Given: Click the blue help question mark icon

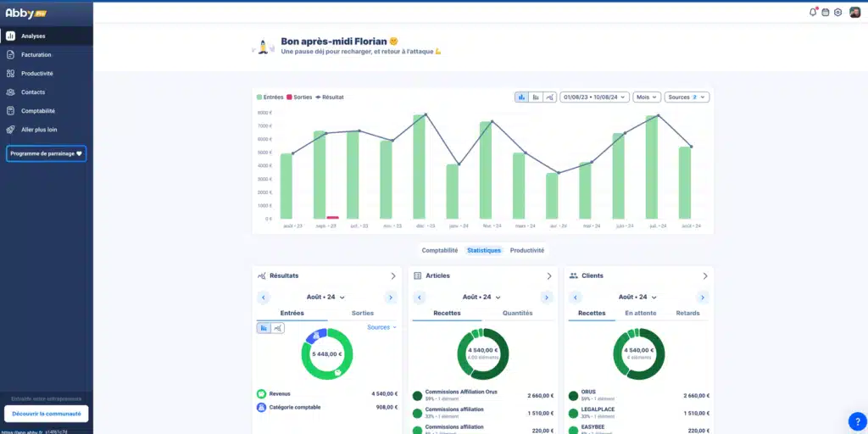Looking at the screenshot, I should (856, 420).
